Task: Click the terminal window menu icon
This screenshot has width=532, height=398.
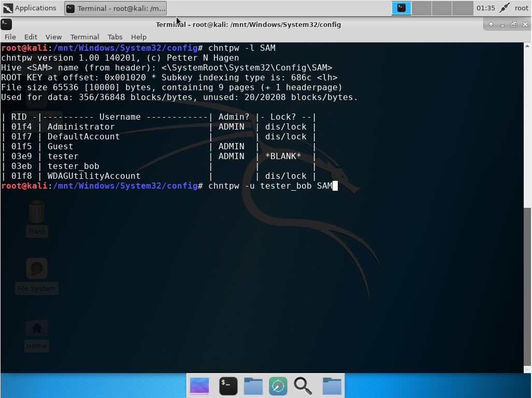Action: tap(6, 24)
